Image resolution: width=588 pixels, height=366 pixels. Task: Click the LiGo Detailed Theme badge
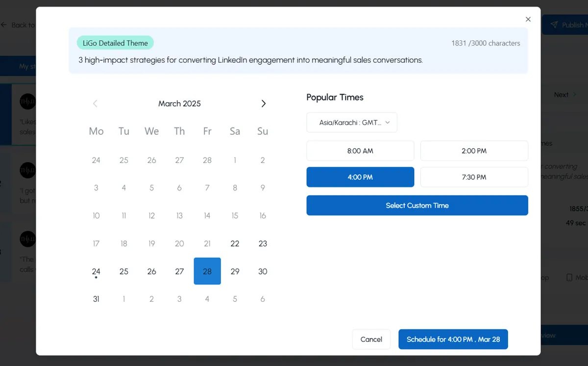[115, 43]
